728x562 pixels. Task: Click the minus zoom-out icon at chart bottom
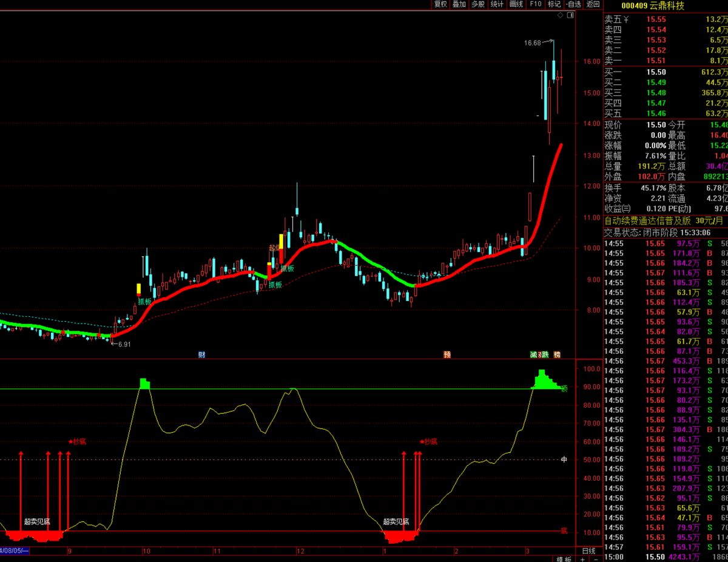tap(595, 560)
